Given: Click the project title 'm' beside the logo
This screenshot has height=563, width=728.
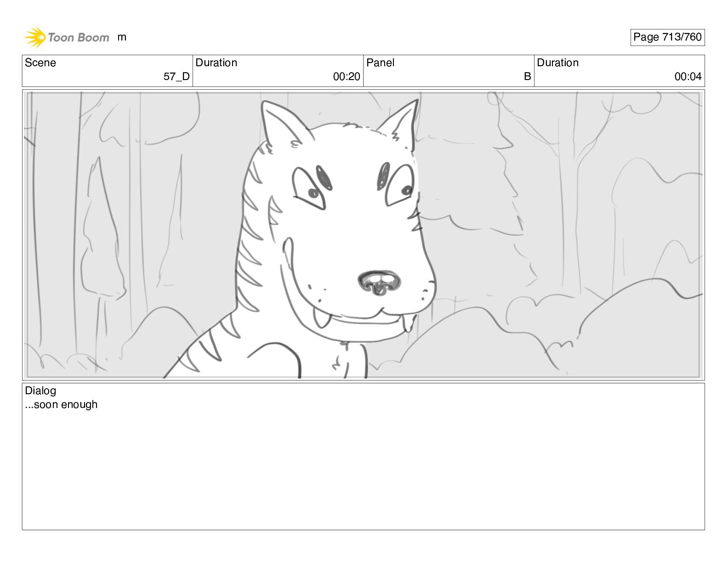Looking at the screenshot, I should [x=122, y=37].
